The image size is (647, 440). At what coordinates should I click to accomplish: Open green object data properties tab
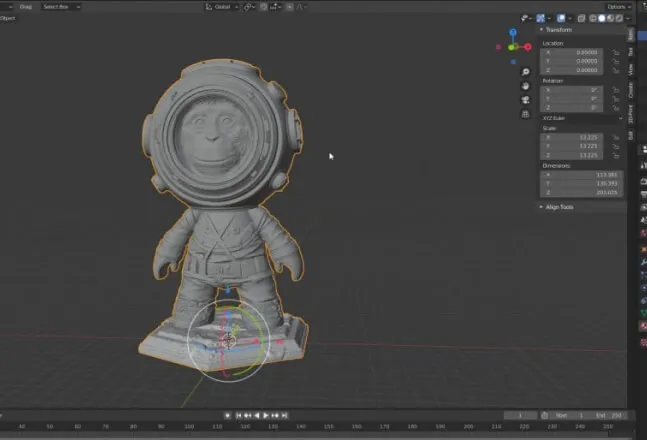(x=643, y=314)
